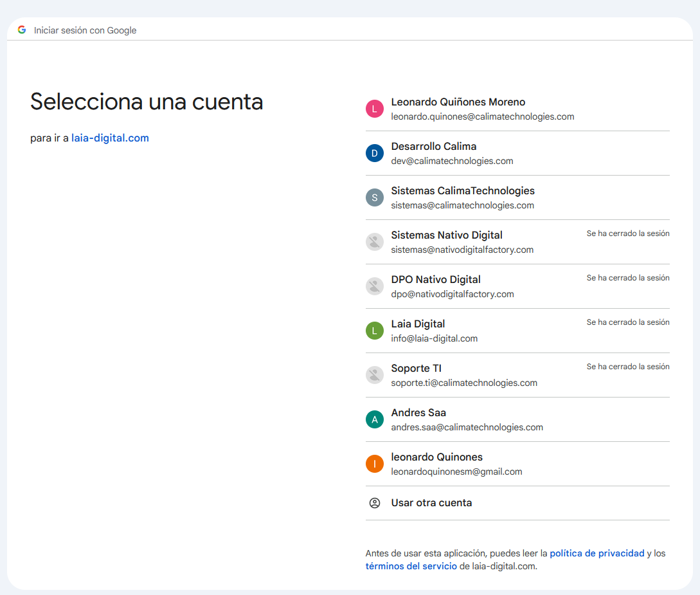
Task: Open the laia-digital.com link
Action: [110, 138]
